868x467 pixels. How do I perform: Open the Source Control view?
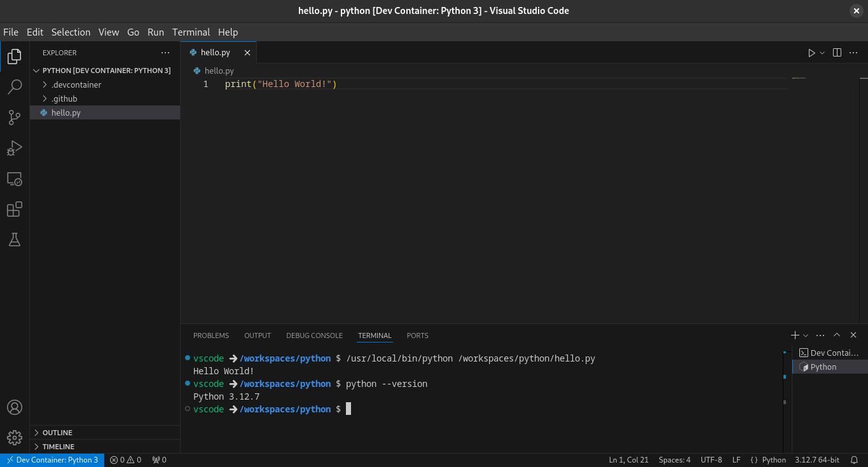(x=15, y=118)
